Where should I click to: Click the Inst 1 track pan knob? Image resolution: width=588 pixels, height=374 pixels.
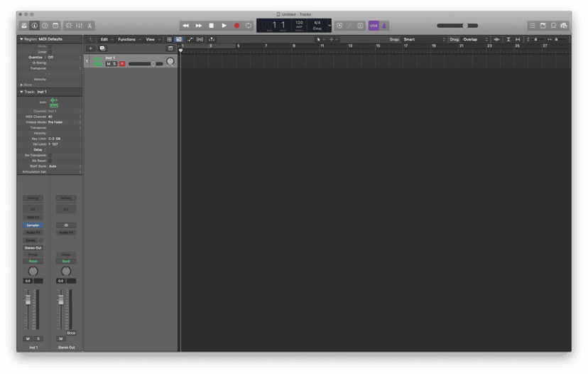pos(170,61)
